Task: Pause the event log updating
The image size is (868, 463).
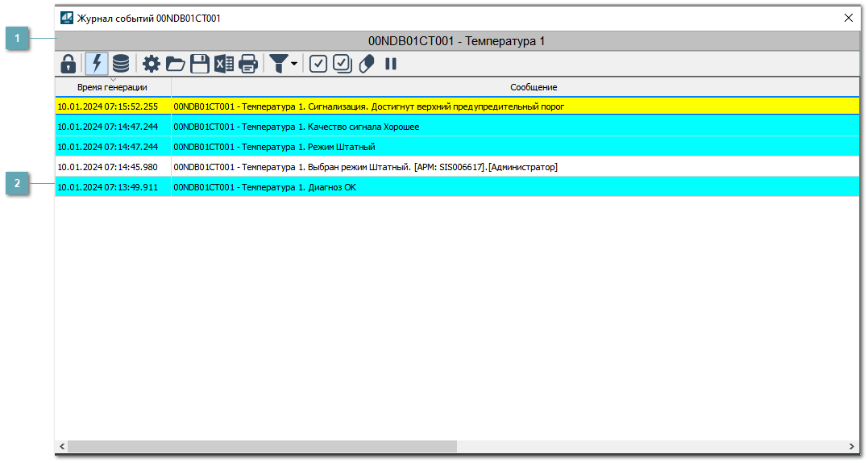Action: pyautogui.click(x=391, y=64)
